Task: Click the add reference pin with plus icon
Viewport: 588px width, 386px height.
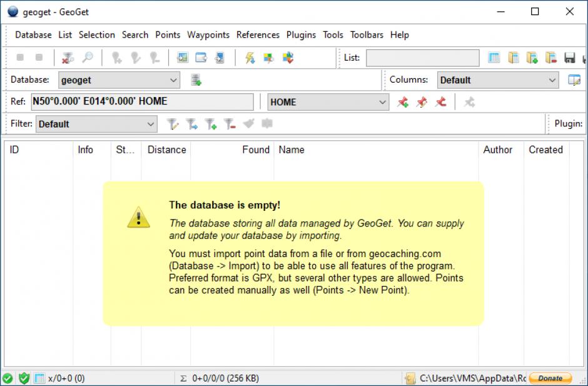Action: 403,102
